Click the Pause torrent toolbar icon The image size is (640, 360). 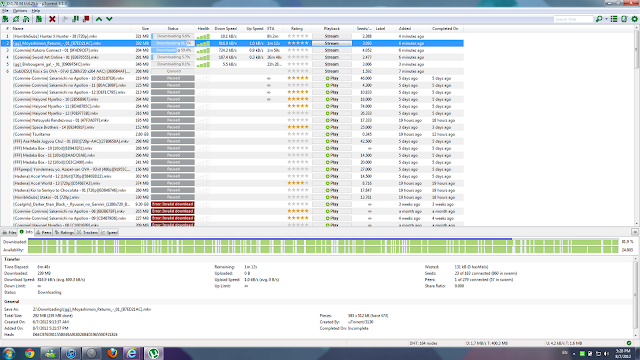76,19
